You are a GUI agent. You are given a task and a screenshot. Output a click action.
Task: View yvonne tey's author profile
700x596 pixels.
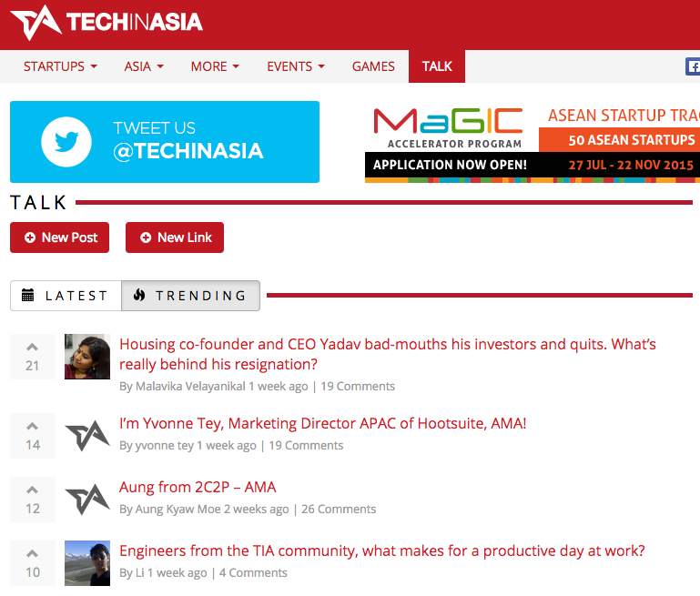164,445
